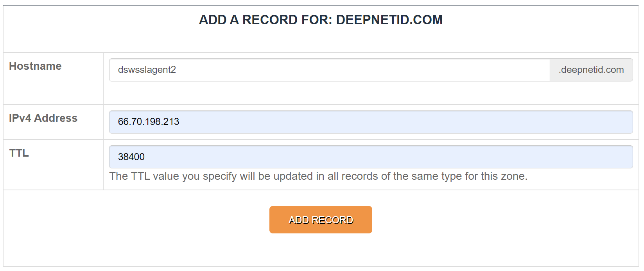This screenshot has width=644, height=271.
Task: Click DEEPNETID.COM in the page heading
Action: [389, 20]
